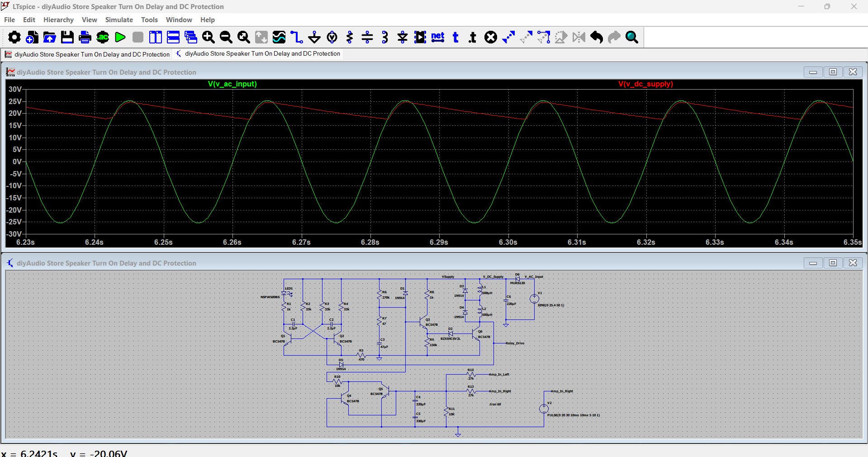Select the Text comment tool

pos(455,37)
